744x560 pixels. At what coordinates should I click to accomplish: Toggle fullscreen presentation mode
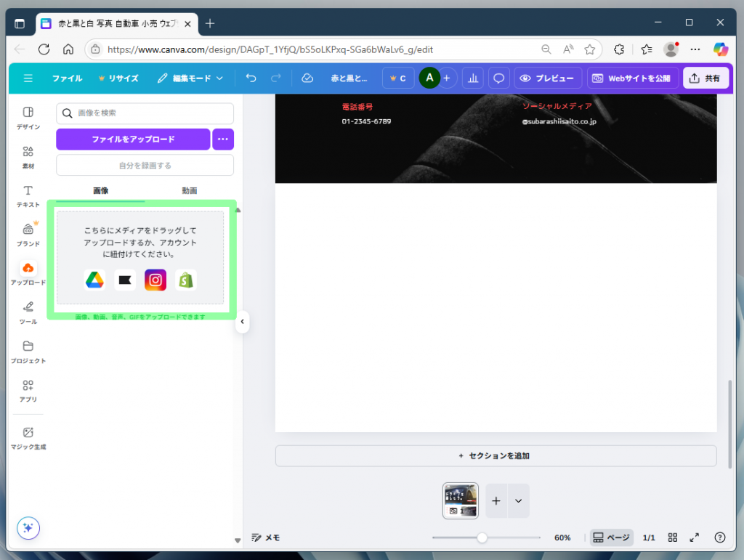pos(695,537)
